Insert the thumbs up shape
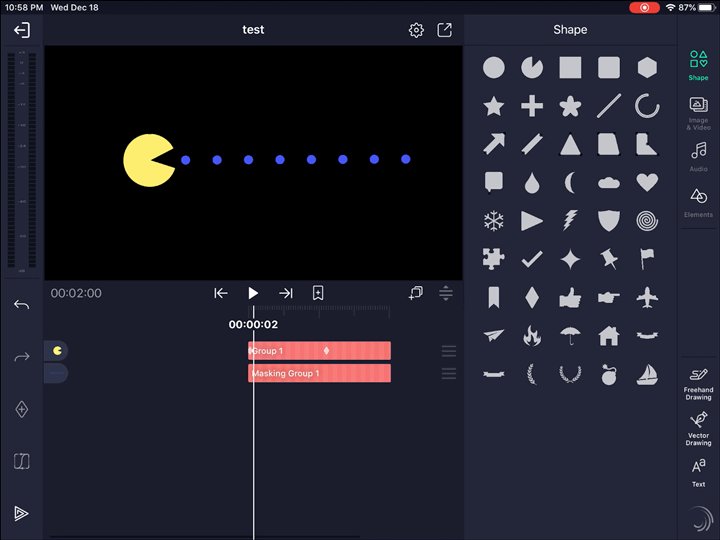Screen dimensions: 720x540 click(x=570, y=297)
